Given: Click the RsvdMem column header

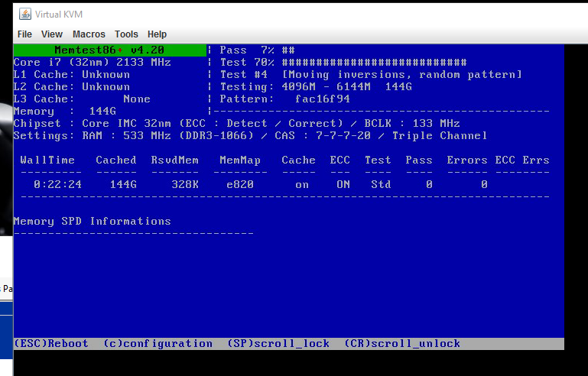Looking at the screenshot, I should [175, 160].
